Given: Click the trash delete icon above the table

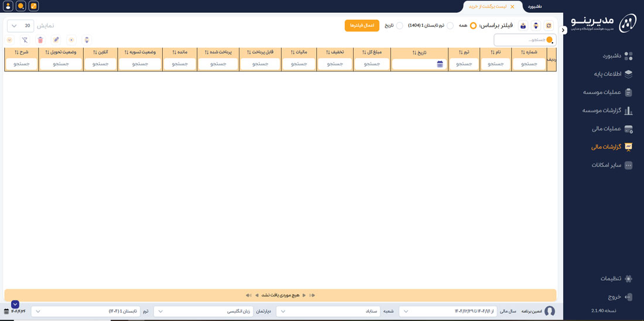Looking at the screenshot, I should [x=40, y=40].
